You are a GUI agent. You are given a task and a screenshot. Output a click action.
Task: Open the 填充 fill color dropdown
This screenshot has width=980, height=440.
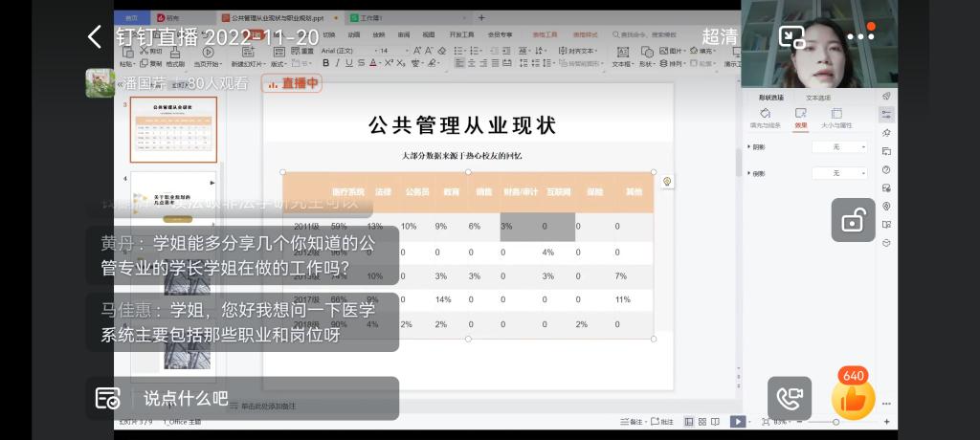click(x=702, y=51)
